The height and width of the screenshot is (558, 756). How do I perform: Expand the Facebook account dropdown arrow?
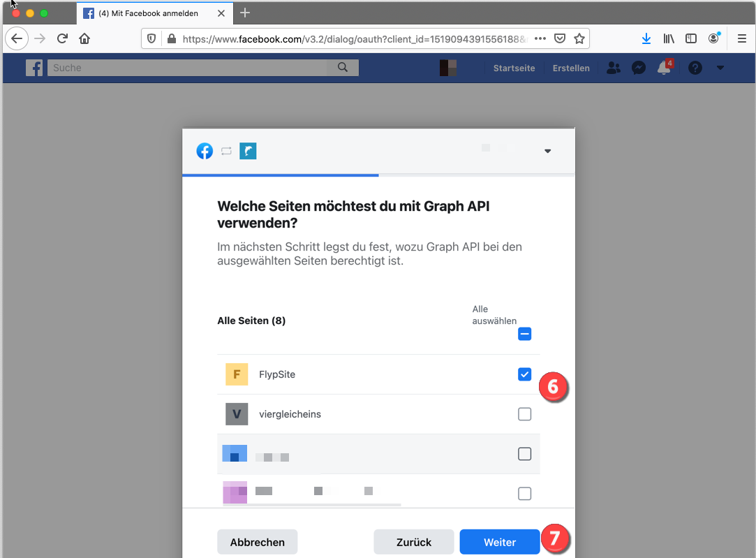[720, 68]
